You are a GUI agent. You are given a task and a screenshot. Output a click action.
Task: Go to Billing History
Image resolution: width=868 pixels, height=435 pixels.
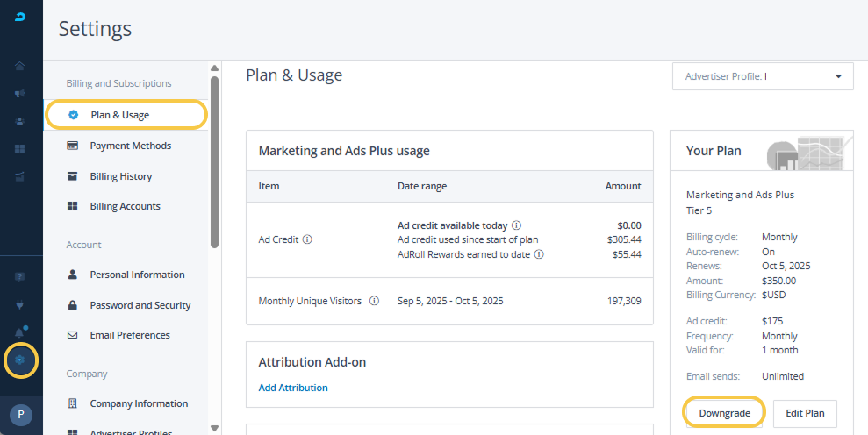[x=120, y=176]
